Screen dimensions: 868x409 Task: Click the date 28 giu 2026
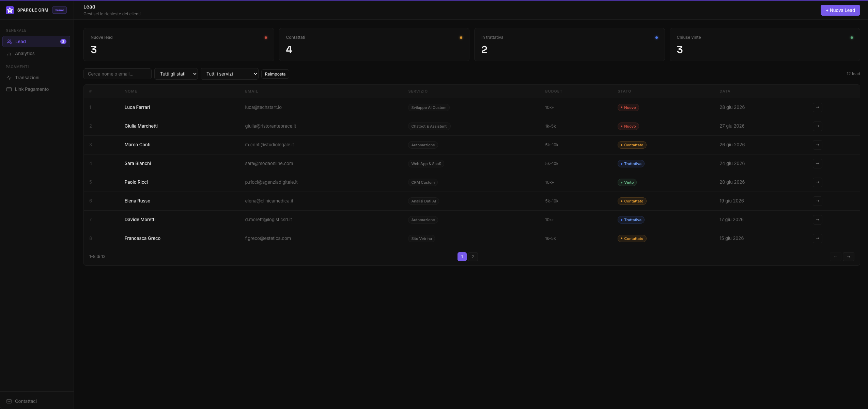point(732,107)
